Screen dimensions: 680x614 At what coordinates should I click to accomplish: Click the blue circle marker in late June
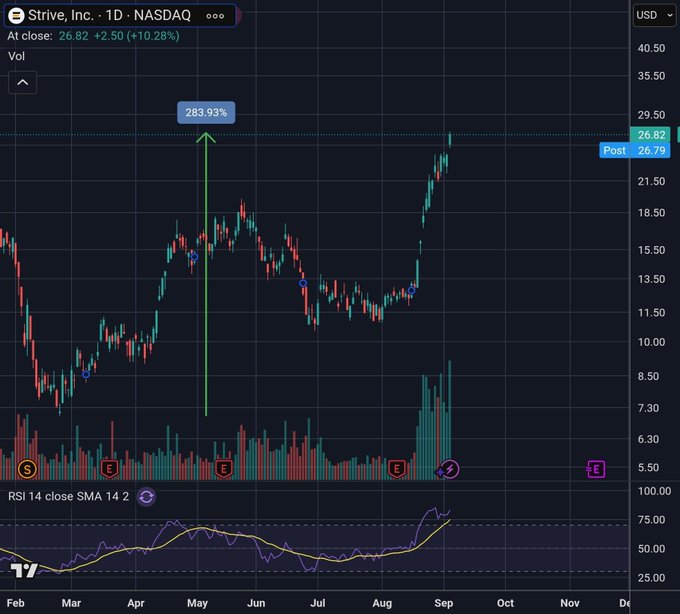[x=303, y=283]
